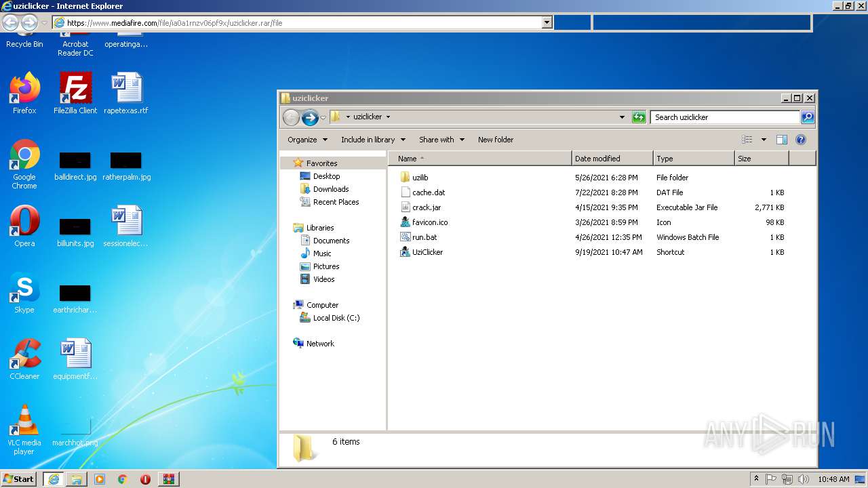Image resolution: width=868 pixels, height=488 pixels.
Task: Refresh the uziclicker folder view
Action: click(x=639, y=117)
